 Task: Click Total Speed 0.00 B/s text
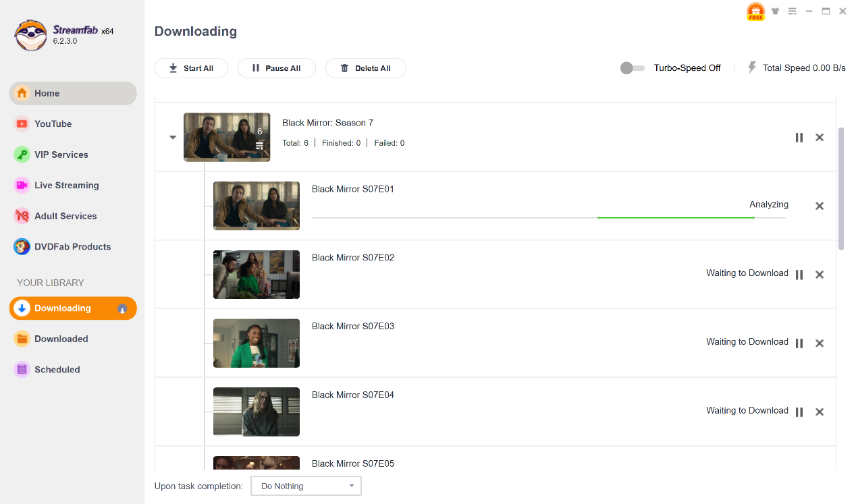(x=804, y=68)
